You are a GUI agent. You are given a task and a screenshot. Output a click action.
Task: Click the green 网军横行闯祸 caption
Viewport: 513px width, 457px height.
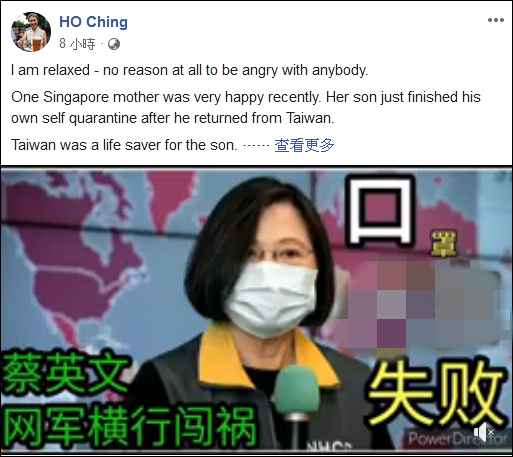[x=129, y=428]
